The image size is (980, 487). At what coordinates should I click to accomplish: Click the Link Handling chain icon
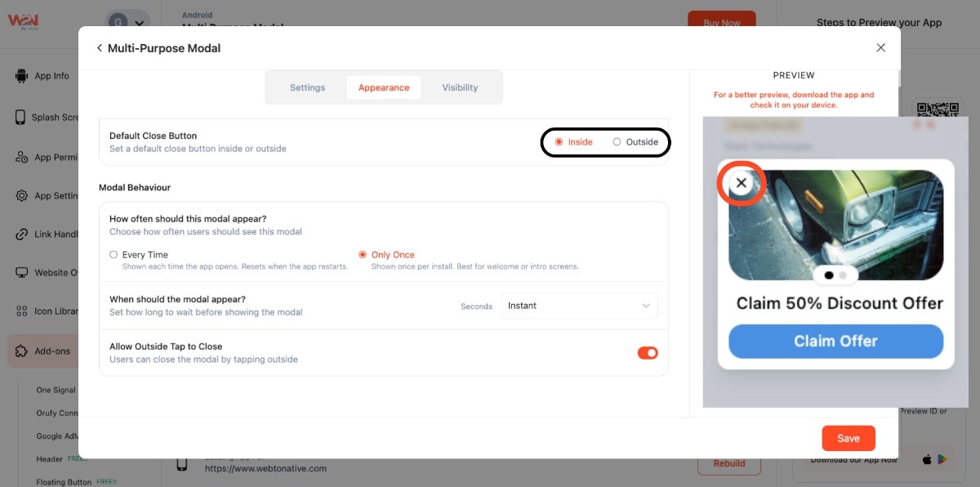[x=21, y=235]
